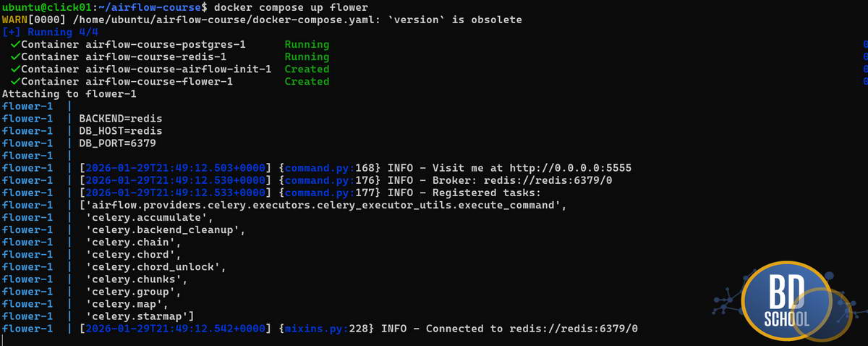Screen dimensions: 868x346
Task: Click the ubuntu@click01 shell prompt
Action: pyautogui.click(x=51, y=7)
